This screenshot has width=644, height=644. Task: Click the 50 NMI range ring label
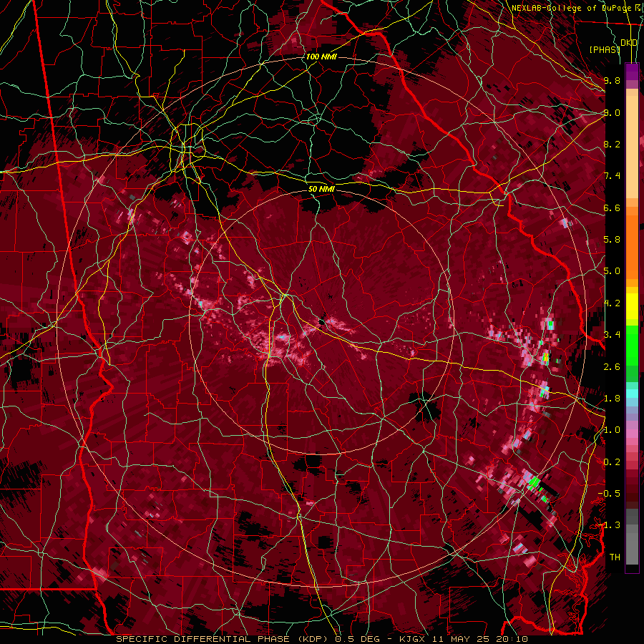pyautogui.click(x=321, y=189)
